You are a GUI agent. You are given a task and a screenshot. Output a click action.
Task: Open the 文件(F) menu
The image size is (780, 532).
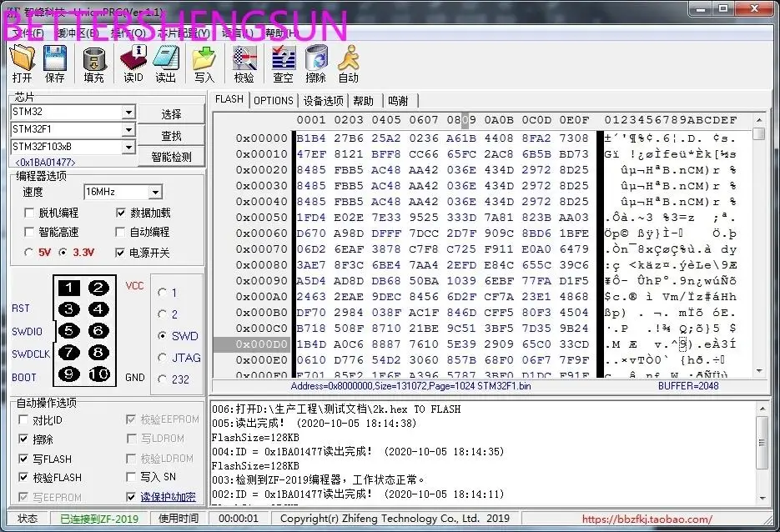(28, 33)
